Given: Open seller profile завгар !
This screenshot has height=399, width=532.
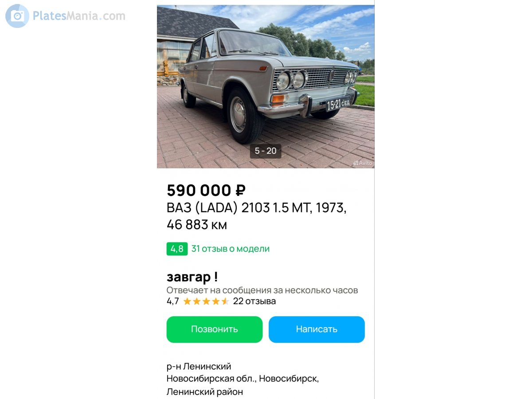Looking at the screenshot, I should click(192, 277).
